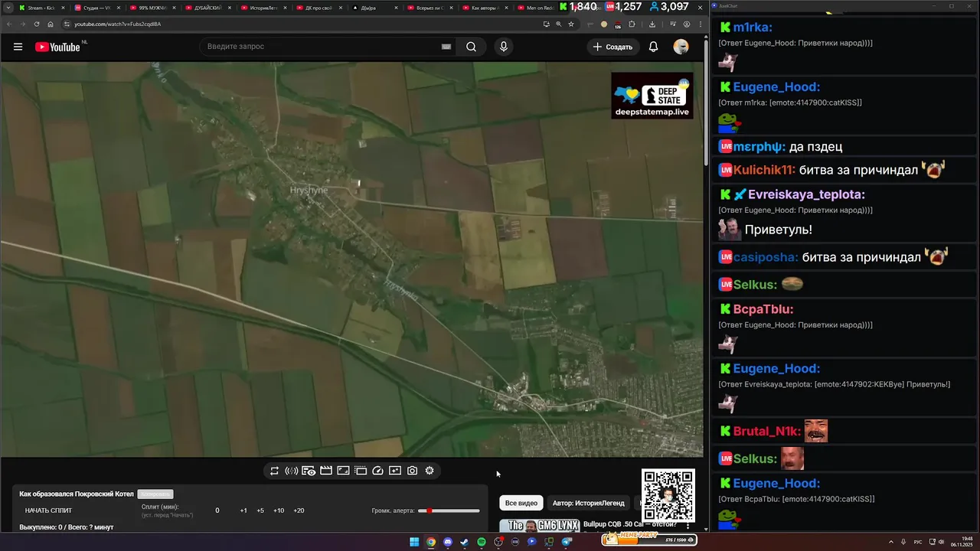This screenshot has height=551, width=980.
Task: Bookmark this page with the star icon
Action: click(570, 24)
